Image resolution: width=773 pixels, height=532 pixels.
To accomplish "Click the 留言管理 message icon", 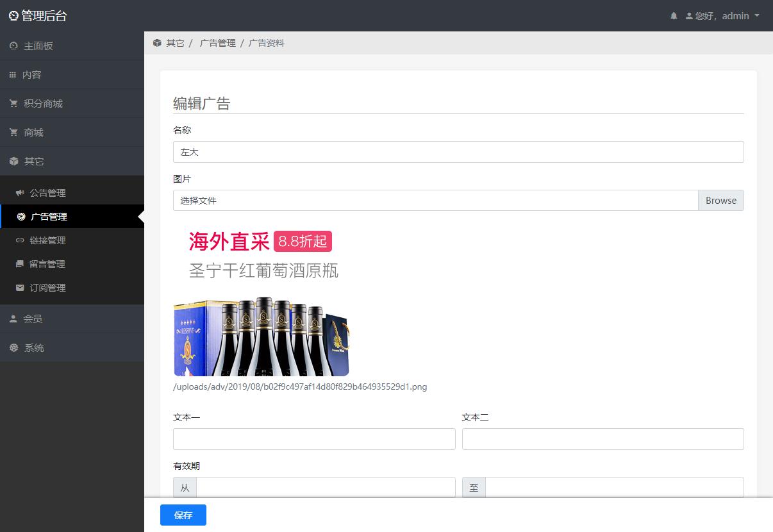I will [20, 264].
